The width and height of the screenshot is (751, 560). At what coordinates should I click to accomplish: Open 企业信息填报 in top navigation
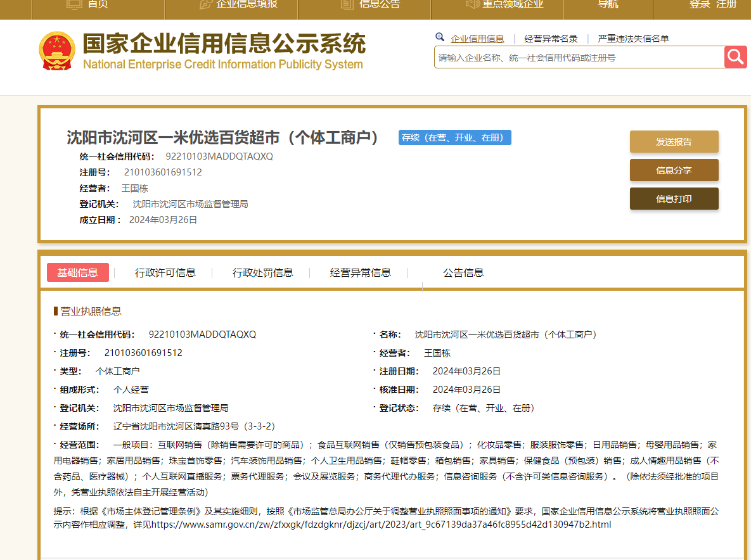click(238, 4)
